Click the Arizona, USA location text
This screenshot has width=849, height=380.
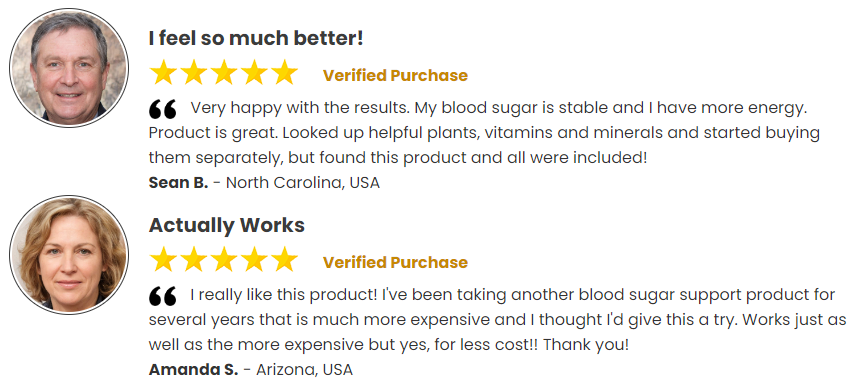(304, 370)
